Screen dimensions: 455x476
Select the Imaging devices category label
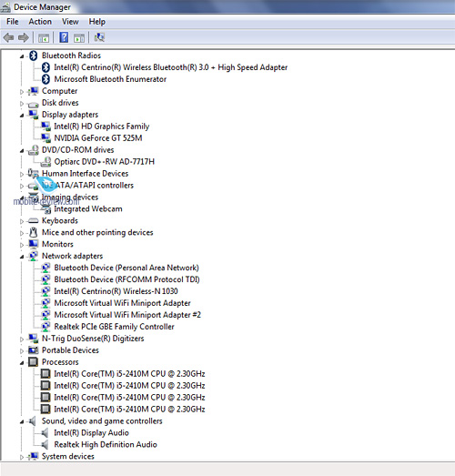70,197
